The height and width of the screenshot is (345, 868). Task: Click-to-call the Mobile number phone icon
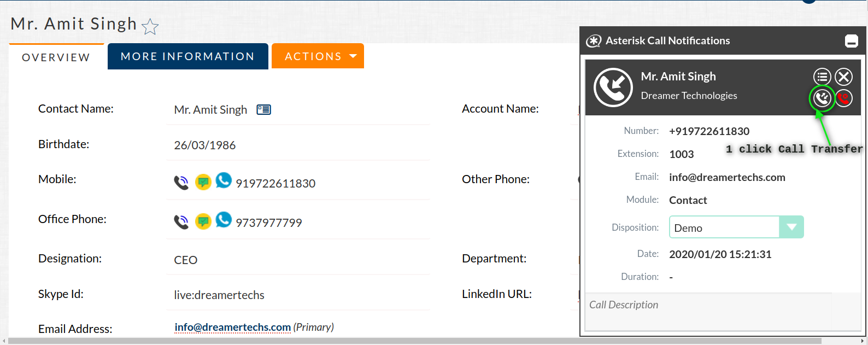click(181, 182)
